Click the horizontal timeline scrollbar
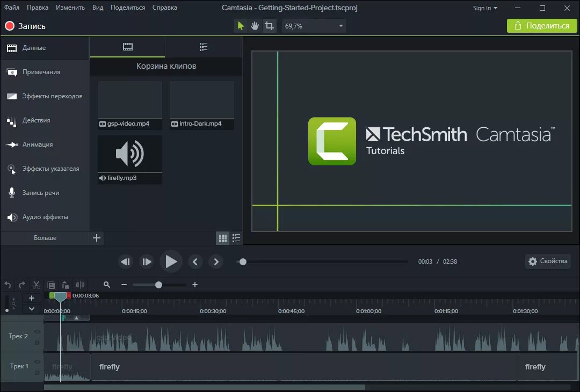Screen dimensions: 580x392 (205, 387)
